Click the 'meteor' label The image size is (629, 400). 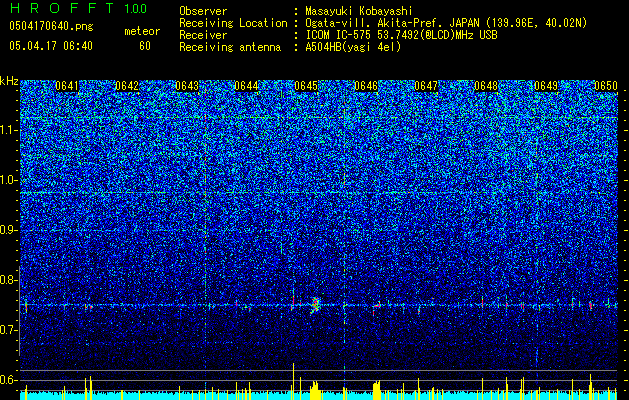(x=142, y=31)
